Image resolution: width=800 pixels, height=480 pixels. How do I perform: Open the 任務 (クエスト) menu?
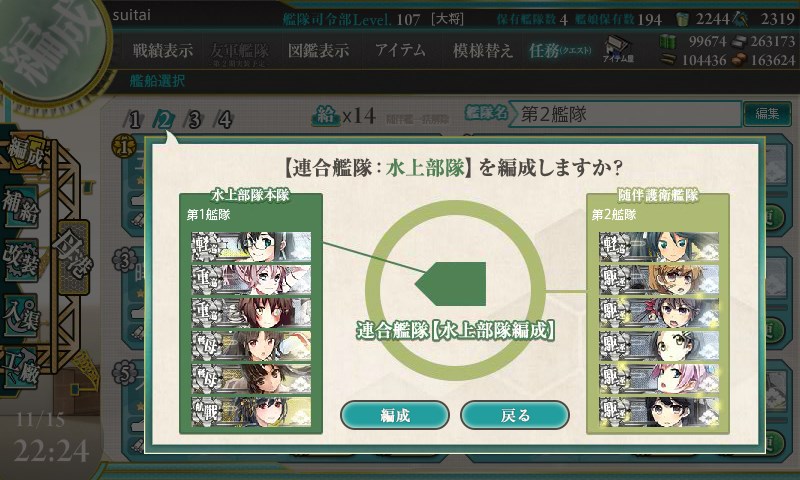tap(560, 50)
